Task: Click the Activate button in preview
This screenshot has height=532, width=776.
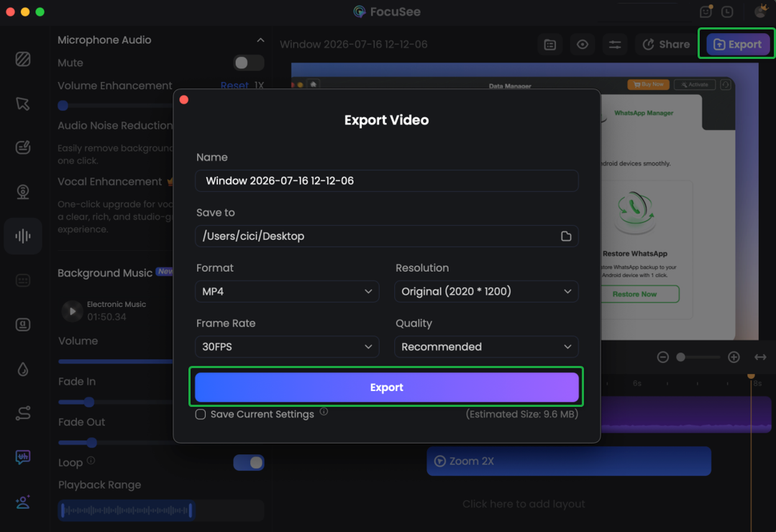Action: click(x=695, y=85)
